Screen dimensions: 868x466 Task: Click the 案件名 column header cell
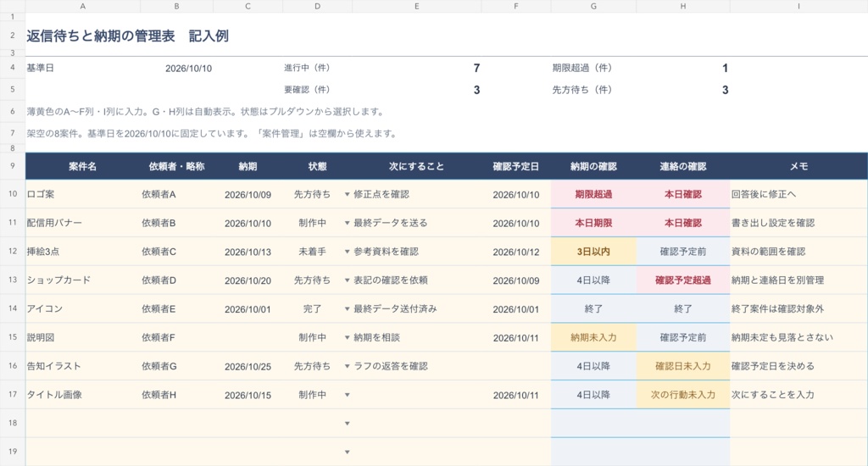pyautogui.click(x=82, y=167)
